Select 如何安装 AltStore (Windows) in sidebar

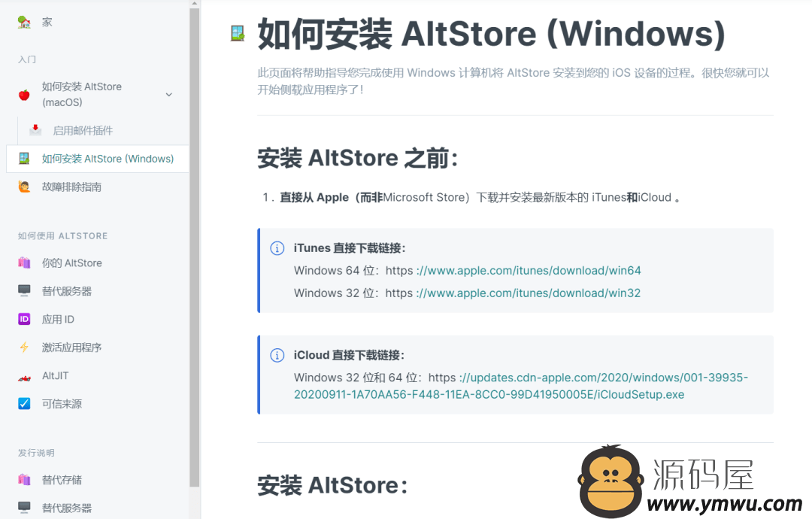click(x=108, y=159)
